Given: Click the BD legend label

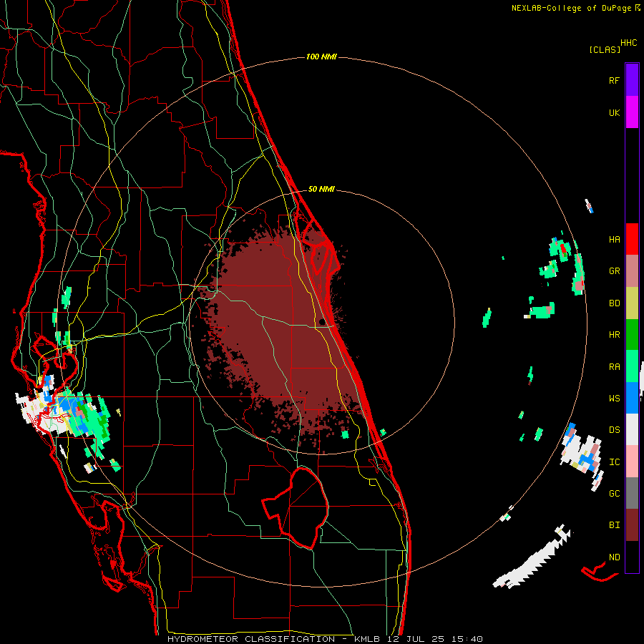Looking at the screenshot, I should (x=614, y=303).
